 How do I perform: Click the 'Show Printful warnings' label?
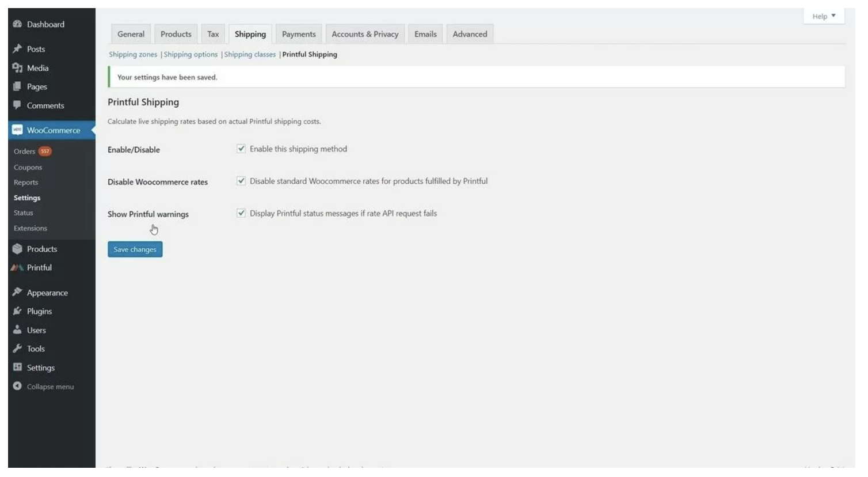[148, 214]
